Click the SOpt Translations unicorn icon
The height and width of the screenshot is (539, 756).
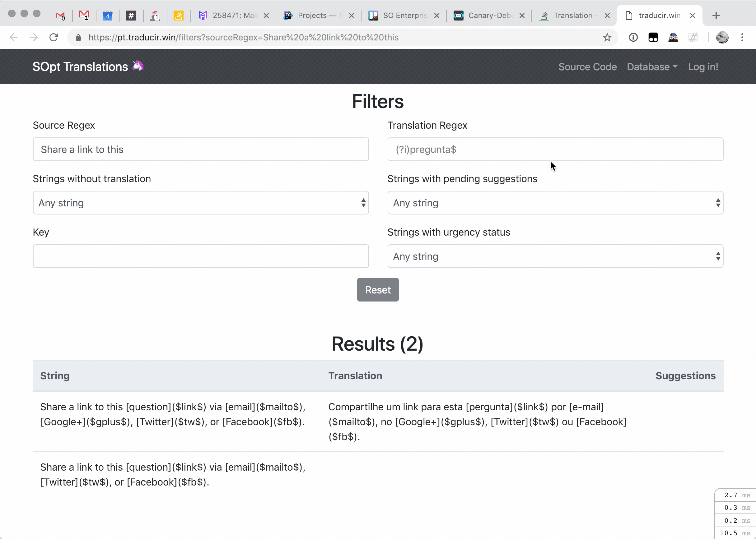[x=138, y=67]
